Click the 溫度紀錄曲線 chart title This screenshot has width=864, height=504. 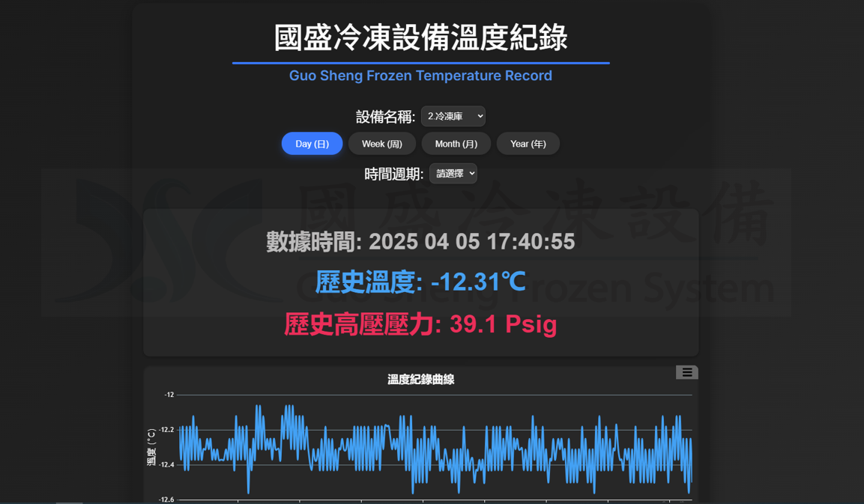tap(420, 380)
